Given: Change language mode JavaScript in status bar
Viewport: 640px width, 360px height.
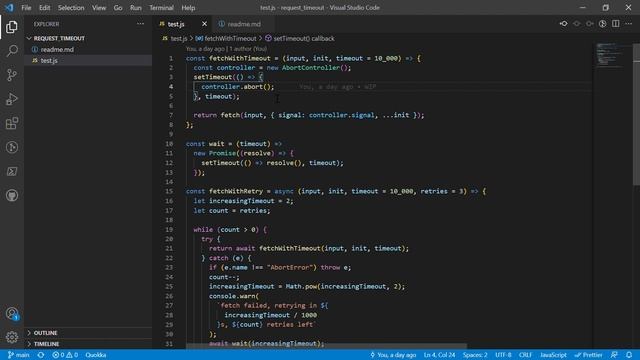Looking at the screenshot, I should pos(553,355).
